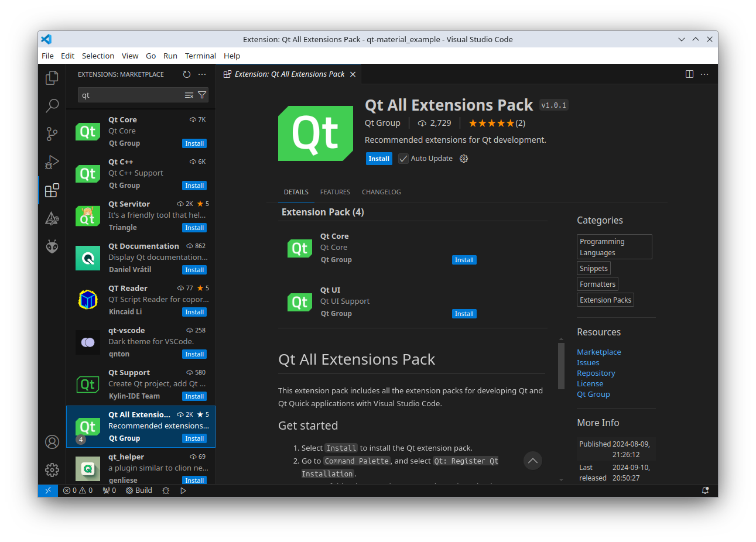Click the Build button in status bar
This screenshot has width=756, height=542.
click(x=139, y=490)
